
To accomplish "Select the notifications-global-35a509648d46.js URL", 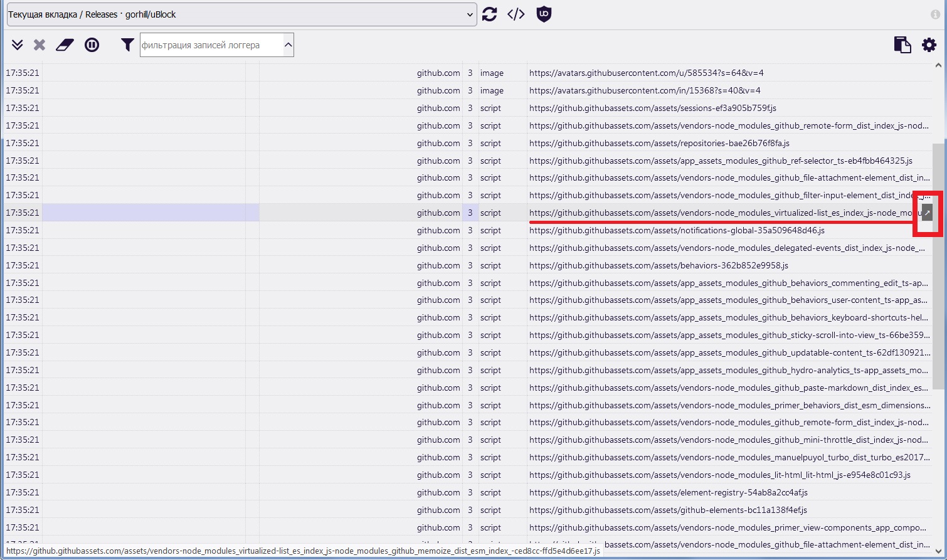I will pos(677,230).
